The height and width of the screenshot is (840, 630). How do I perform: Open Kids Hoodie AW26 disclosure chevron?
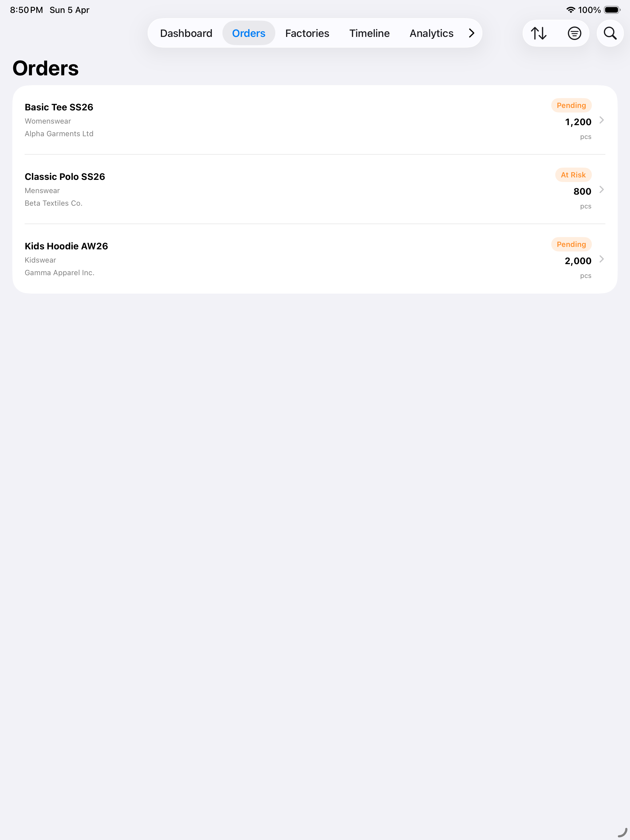(601, 259)
